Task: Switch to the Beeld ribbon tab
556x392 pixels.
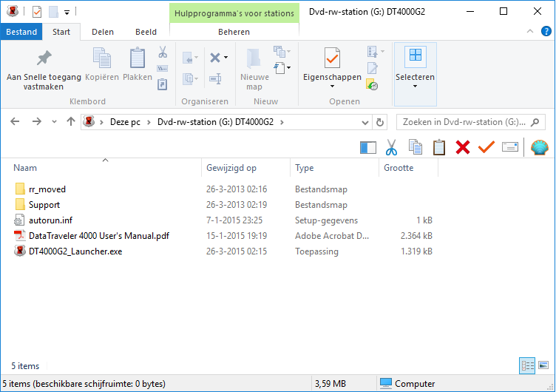Action: click(146, 32)
